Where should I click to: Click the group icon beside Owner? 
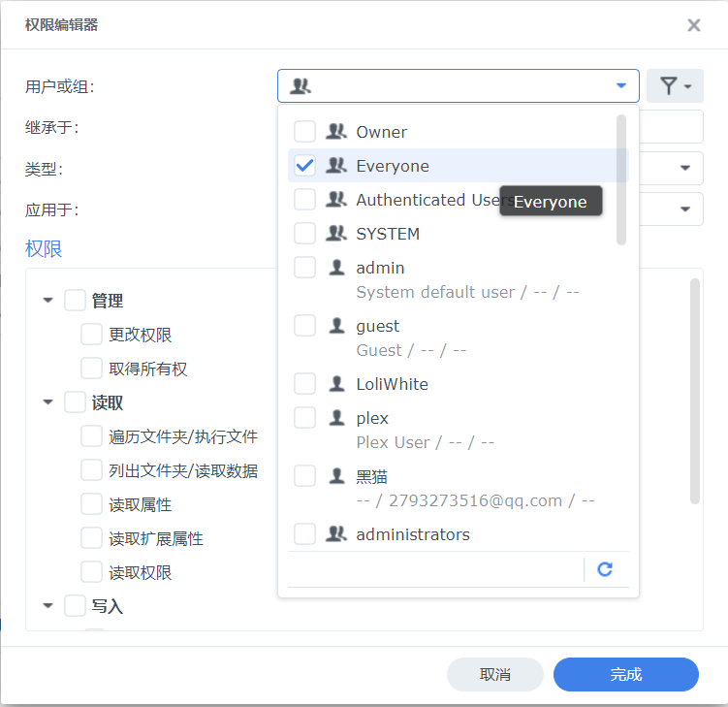point(336,132)
